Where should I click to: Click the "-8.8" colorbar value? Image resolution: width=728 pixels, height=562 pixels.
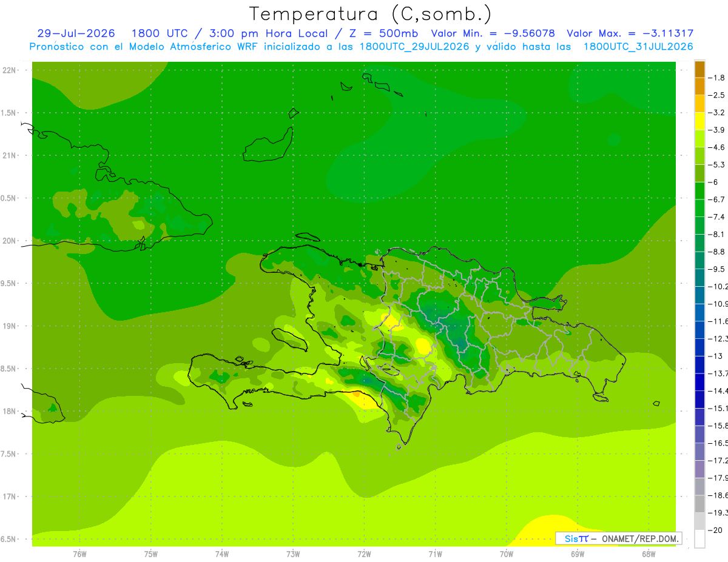tap(717, 252)
